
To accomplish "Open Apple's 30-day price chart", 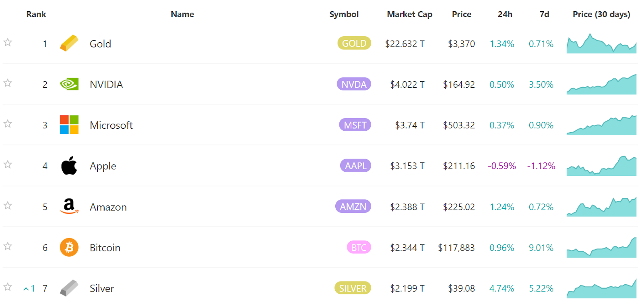I will point(601,166).
